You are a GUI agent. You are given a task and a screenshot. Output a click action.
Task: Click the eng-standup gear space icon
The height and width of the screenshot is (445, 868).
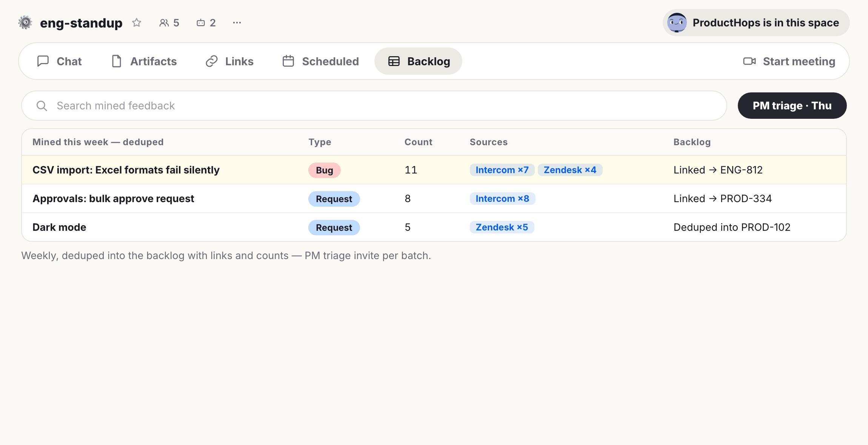pos(25,23)
